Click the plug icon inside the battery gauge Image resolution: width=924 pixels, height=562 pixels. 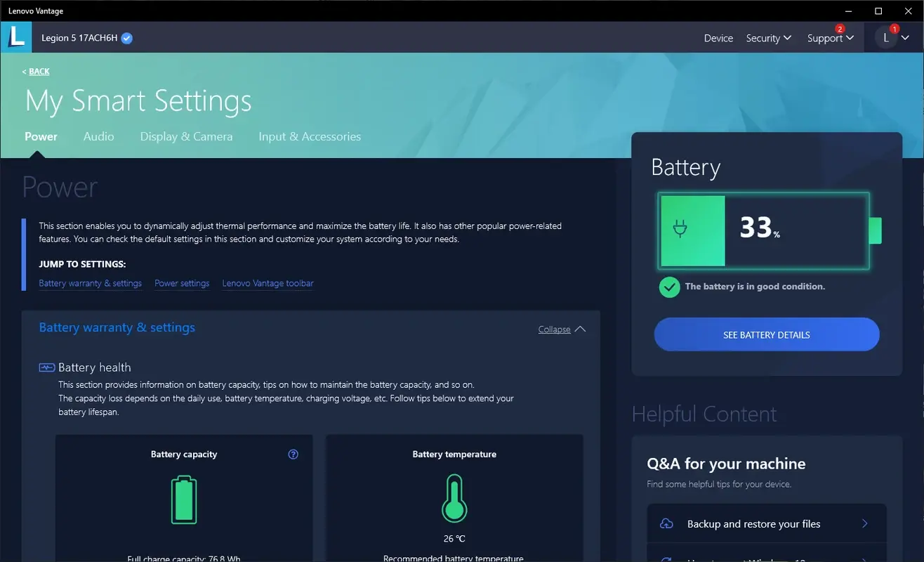click(678, 227)
